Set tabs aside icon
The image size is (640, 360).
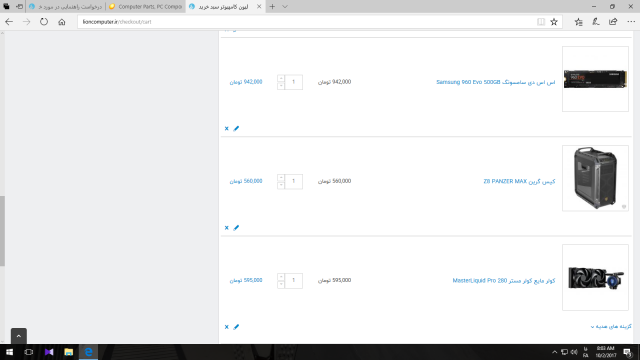(19, 7)
